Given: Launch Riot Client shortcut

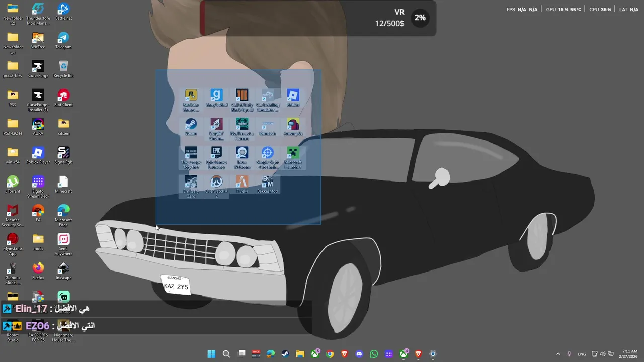Looking at the screenshot, I should (x=63, y=98).
